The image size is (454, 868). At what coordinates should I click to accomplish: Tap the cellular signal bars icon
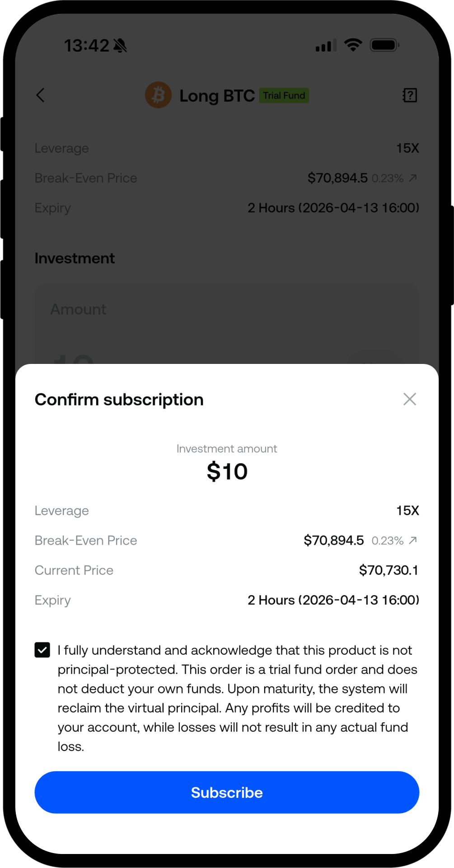(x=326, y=46)
